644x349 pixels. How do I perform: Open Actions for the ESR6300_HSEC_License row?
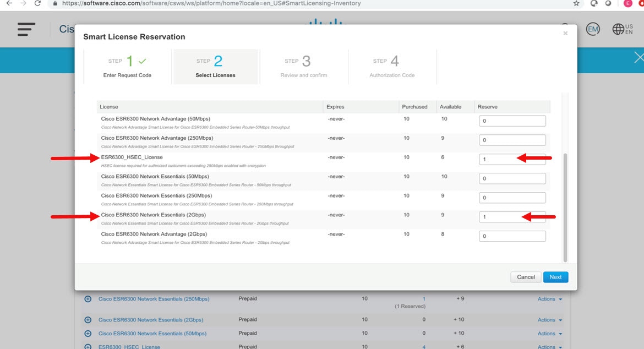tap(548, 347)
